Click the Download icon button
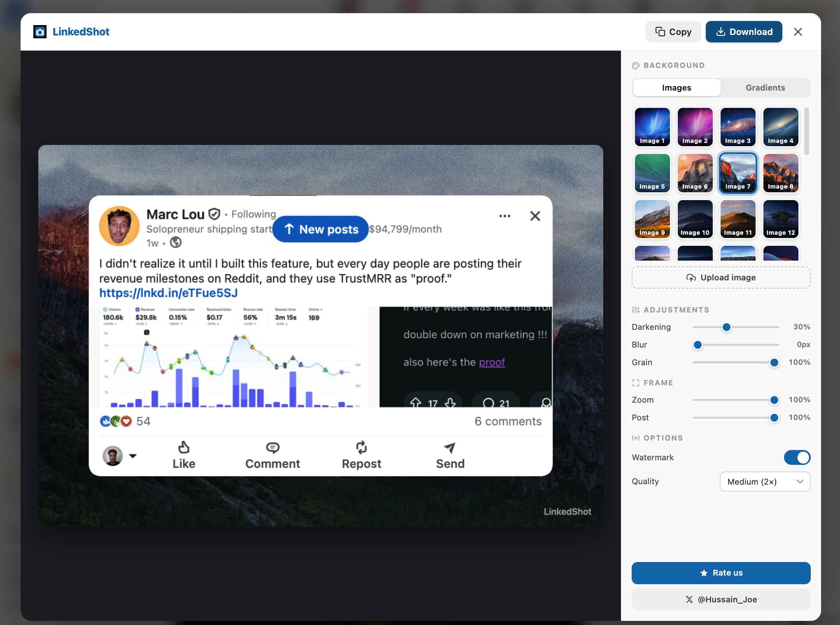 pyautogui.click(x=721, y=32)
